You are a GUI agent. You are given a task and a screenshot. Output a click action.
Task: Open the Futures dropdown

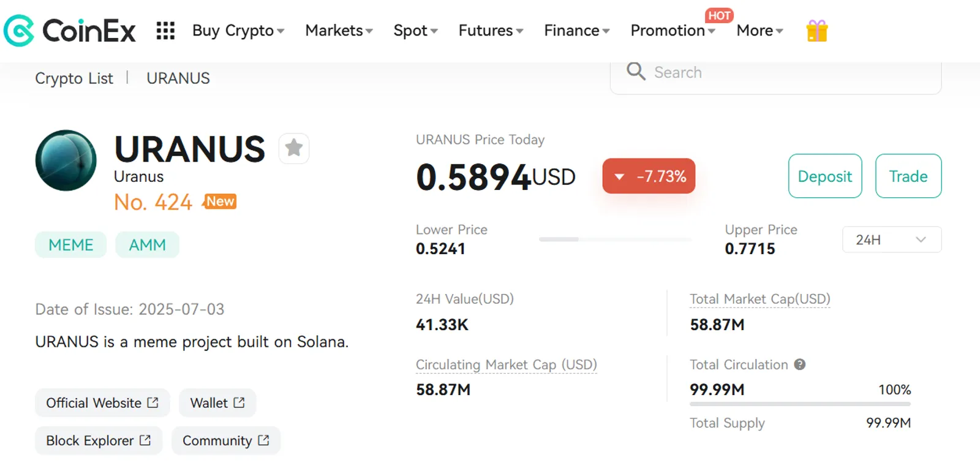[491, 31]
